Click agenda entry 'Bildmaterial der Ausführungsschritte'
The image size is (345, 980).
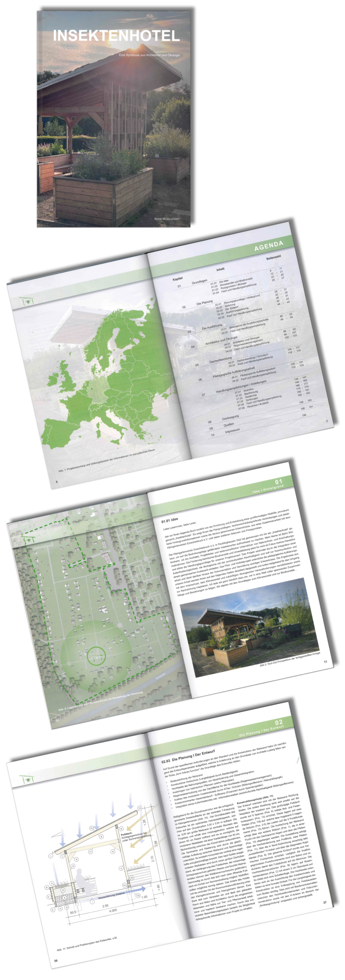[x=249, y=323]
